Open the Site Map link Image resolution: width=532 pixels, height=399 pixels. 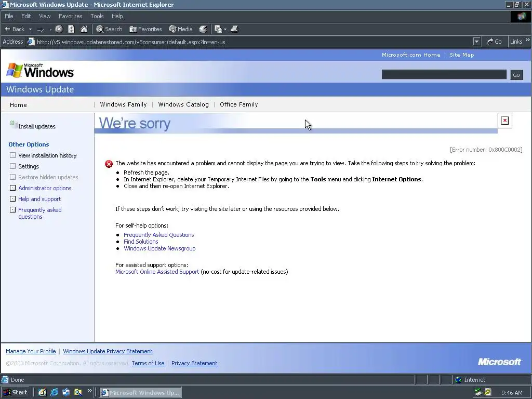click(461, 55)
